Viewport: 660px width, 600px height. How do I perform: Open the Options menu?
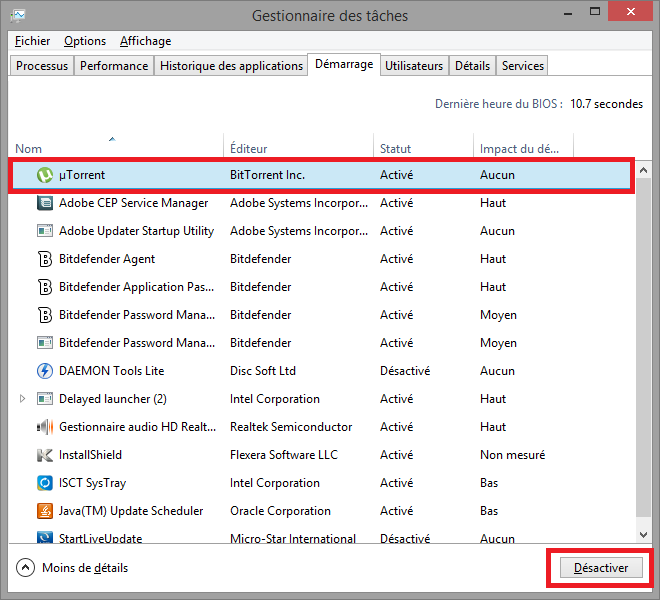point(85,41)
